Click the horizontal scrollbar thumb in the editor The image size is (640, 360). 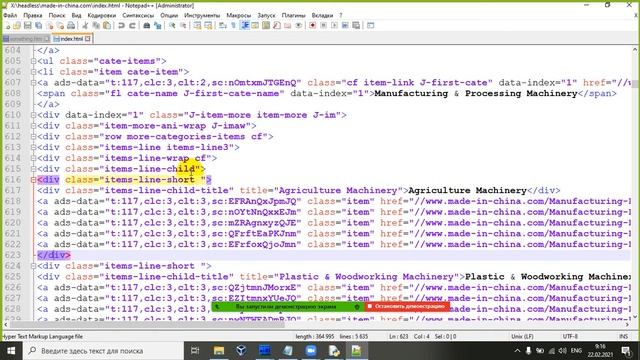[147, 324]
